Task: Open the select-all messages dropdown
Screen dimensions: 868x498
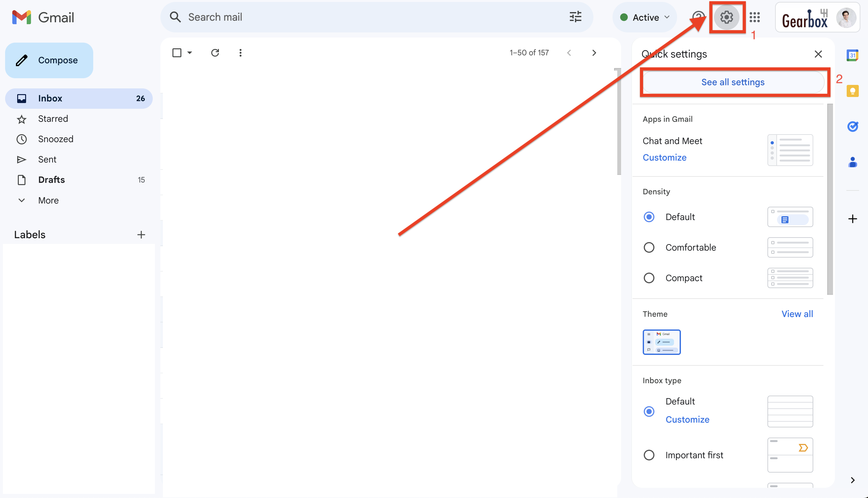Action: [190, 53]
